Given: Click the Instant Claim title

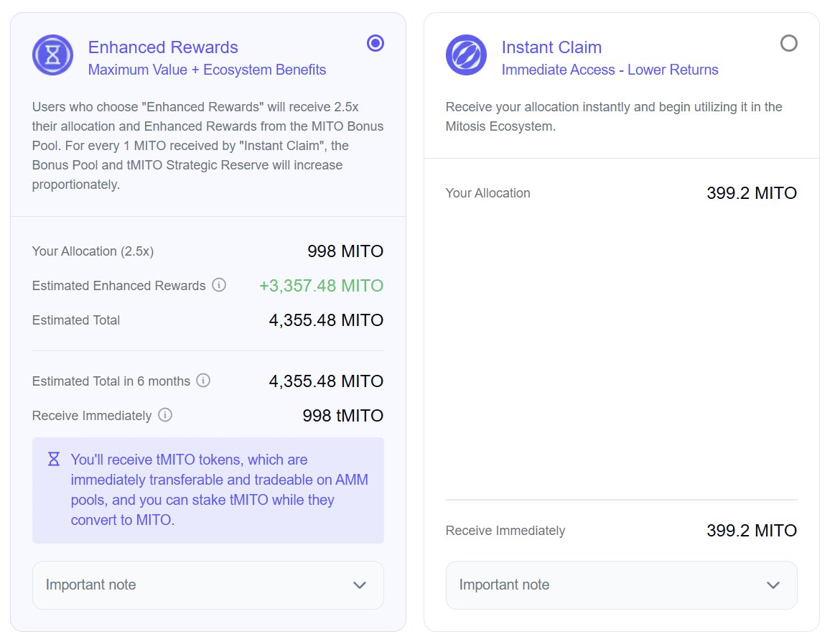Looking at the screenshot, I should tap(551, 47).
